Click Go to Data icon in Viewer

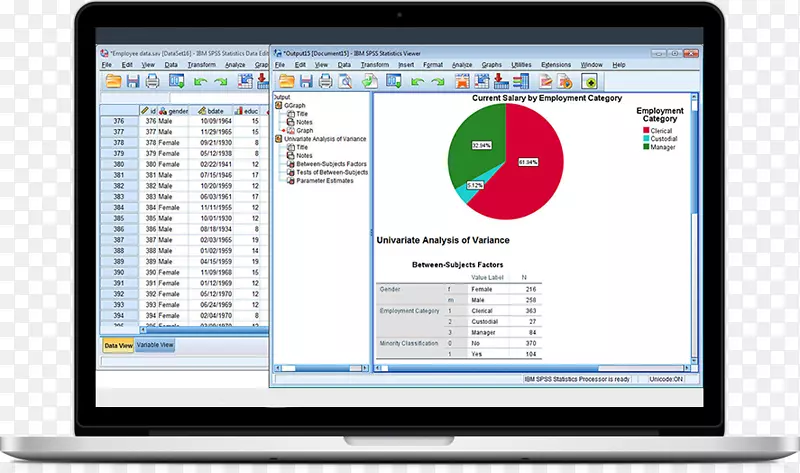(462, 81)
